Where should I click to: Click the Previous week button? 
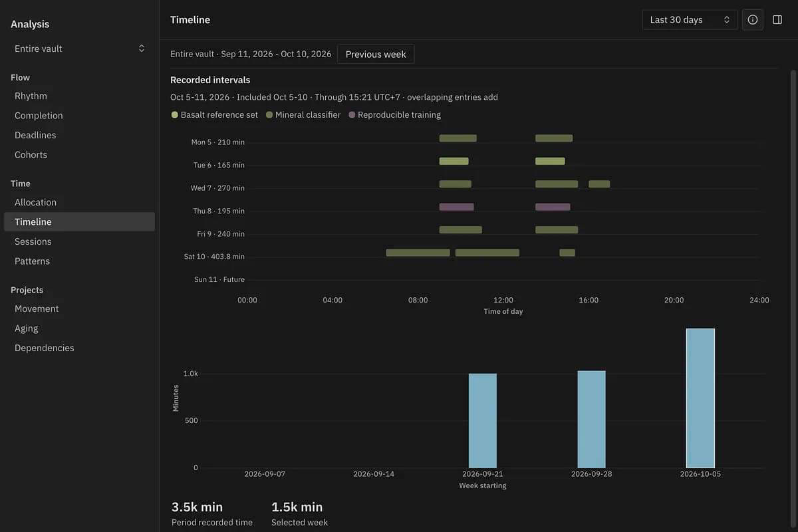tap(376, 55)
